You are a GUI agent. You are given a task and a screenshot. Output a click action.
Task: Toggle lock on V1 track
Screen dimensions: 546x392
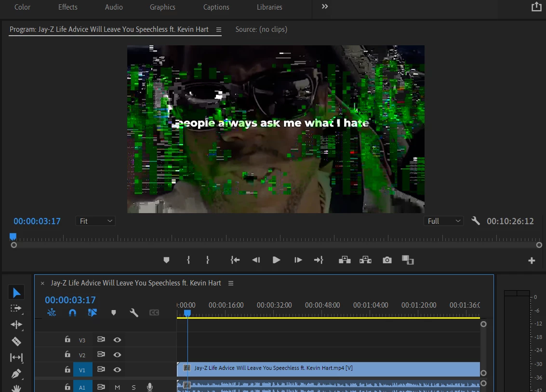(67, 369)
